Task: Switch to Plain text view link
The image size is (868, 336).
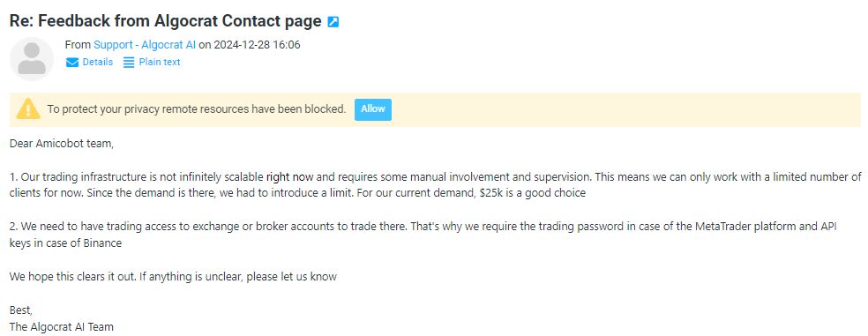Action: (x=160, y=62)
